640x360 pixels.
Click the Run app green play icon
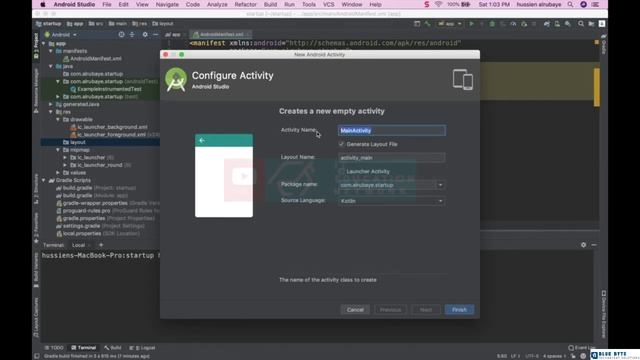(471, 24)
